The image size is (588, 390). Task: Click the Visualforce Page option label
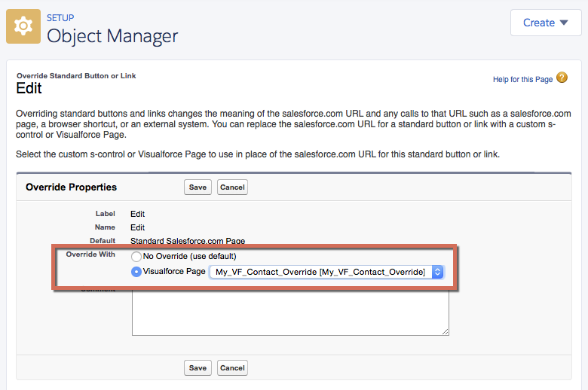174,271
